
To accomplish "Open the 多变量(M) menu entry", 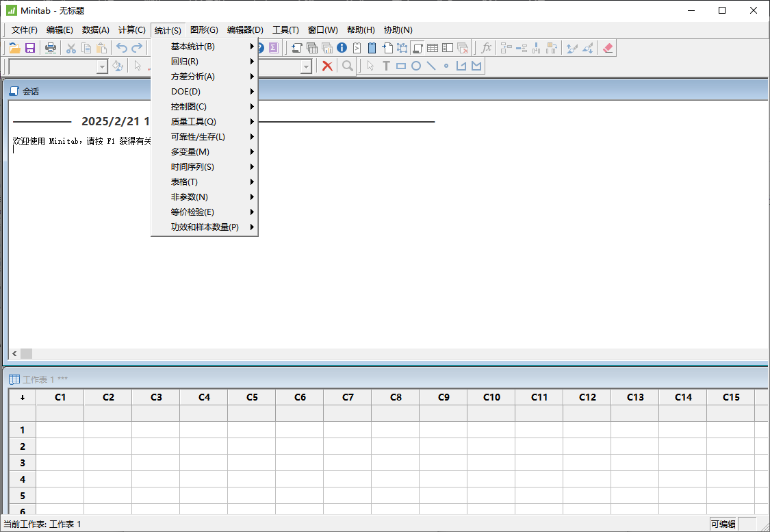I will [x=205, y=152].
